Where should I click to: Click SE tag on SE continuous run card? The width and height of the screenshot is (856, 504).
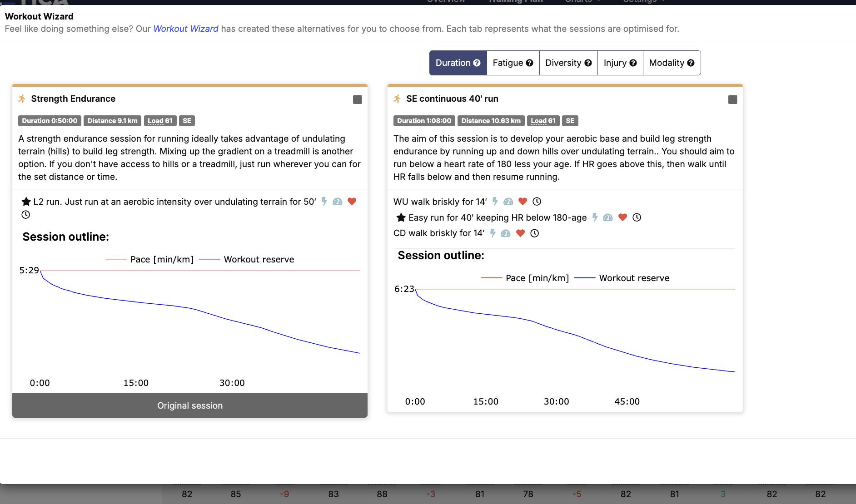click(x=570, y=121)
